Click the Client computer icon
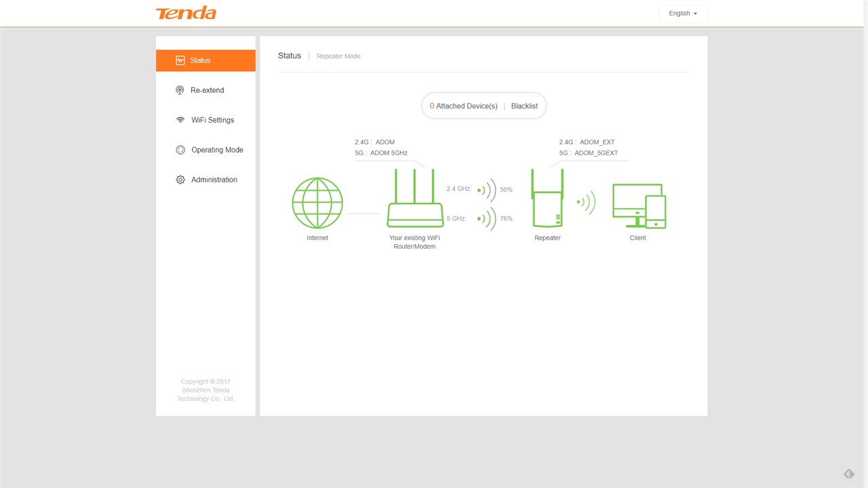 (638, 206)
